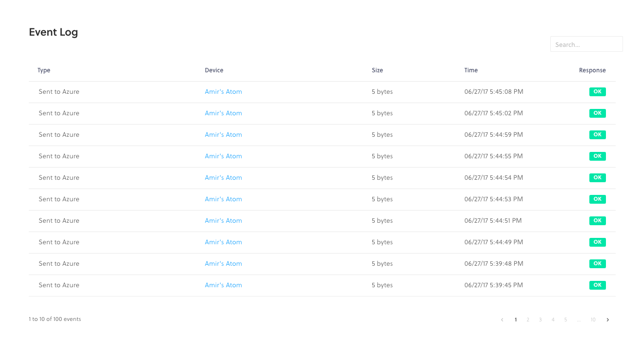Jump to page 5 of events
Viewport: 644px width, 361px height.
pos(565,320)
